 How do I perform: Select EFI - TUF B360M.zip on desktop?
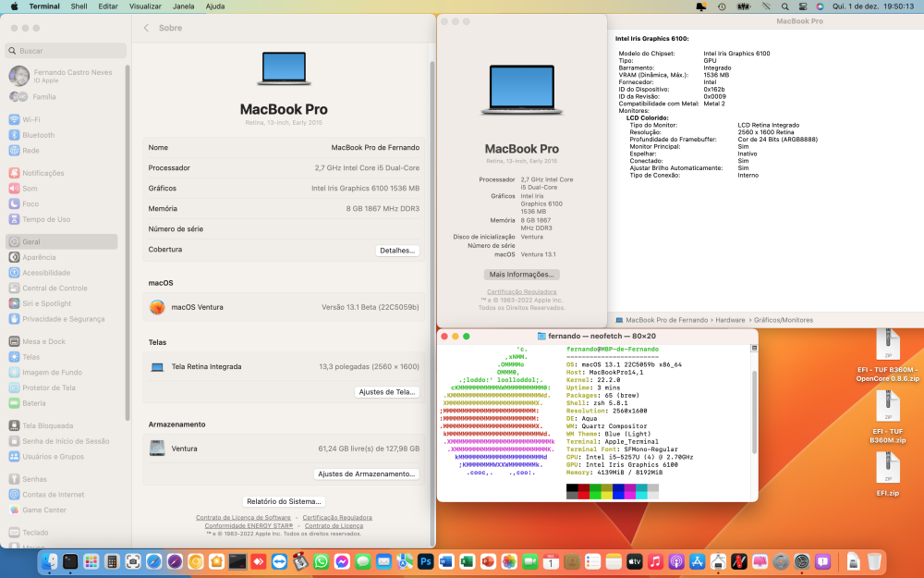pyautogui.click(x=887, y=416)
